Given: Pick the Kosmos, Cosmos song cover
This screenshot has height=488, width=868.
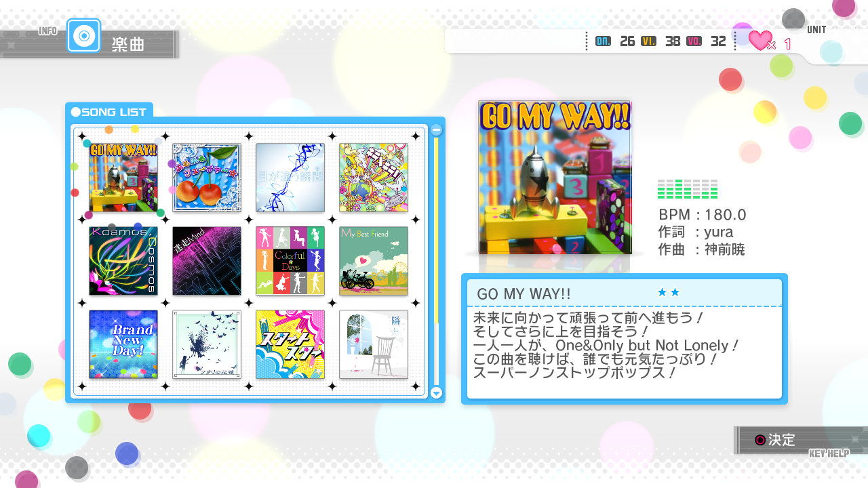Looking at the screenshot, I should click(123, 261).
